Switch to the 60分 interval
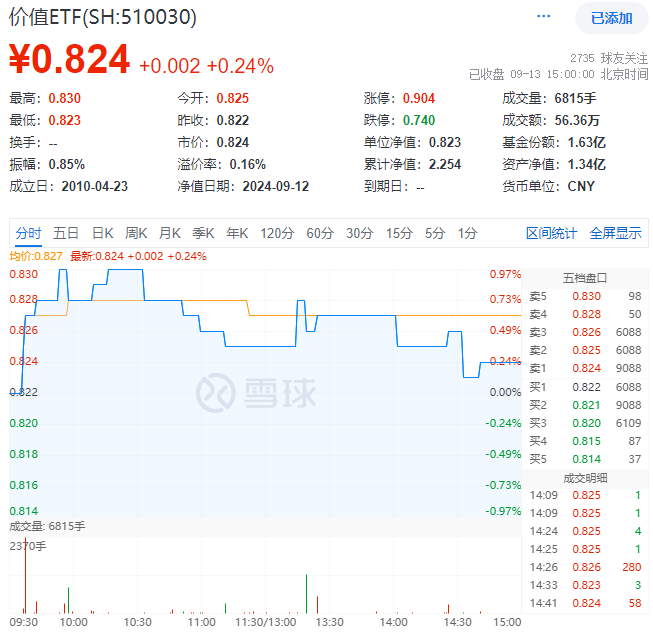This screenshot has width=653, height=634. coord(320,233)
